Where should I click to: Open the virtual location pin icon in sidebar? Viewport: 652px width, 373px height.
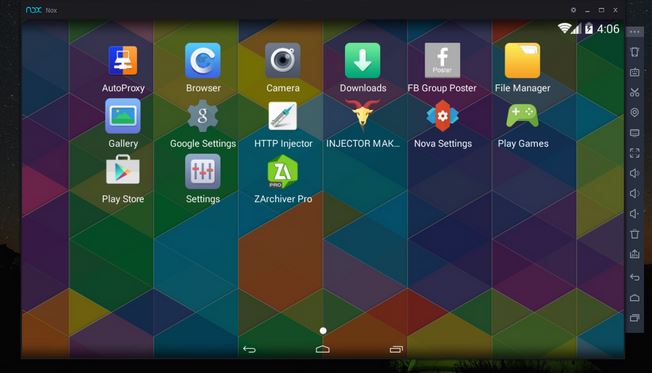pyautogui.click(x=634, y=113)
